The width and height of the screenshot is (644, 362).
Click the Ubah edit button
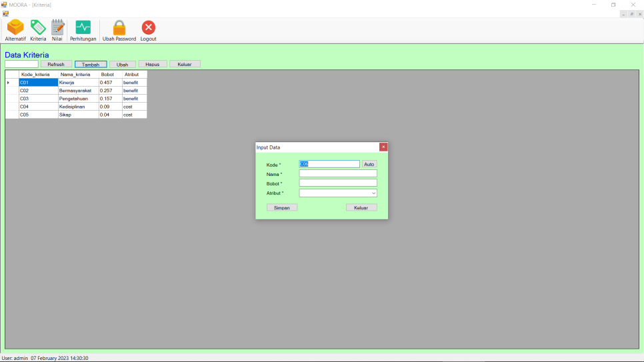coord(123,64)
